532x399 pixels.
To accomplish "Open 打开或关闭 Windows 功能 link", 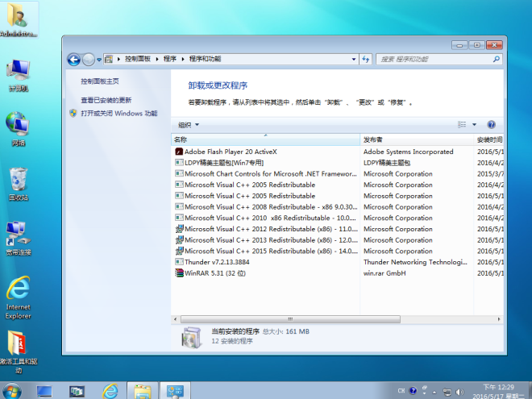I will (x=119, y=114).
